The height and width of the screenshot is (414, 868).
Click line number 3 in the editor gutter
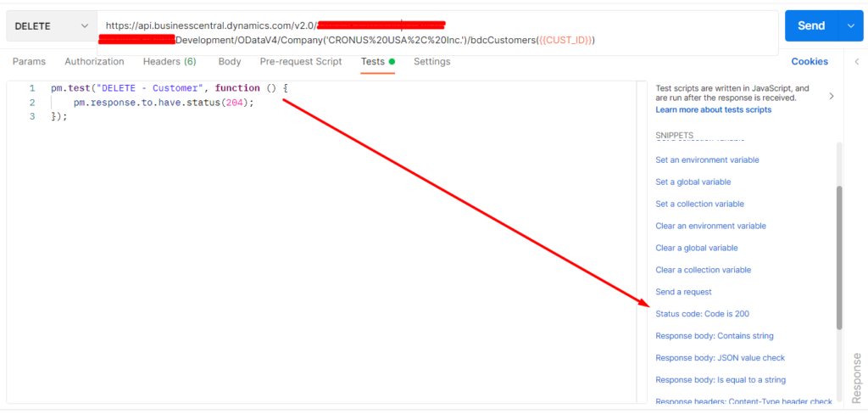[32, 116]
